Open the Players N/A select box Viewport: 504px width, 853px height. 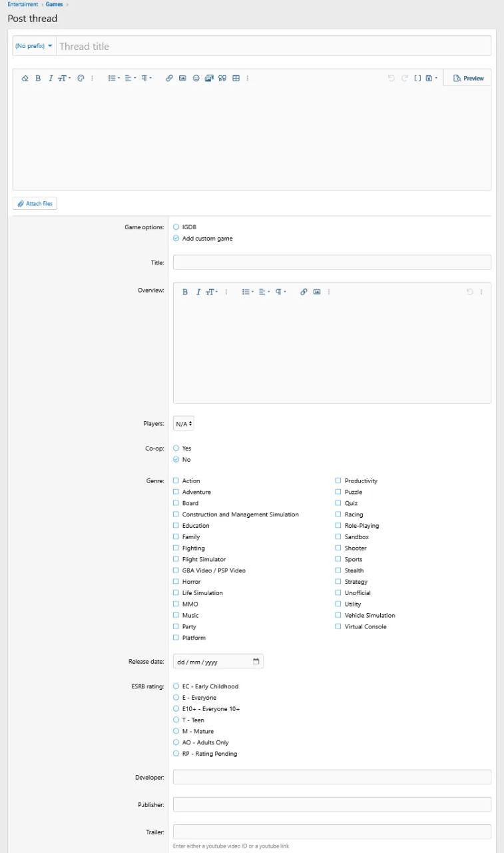tap(184, 423)
